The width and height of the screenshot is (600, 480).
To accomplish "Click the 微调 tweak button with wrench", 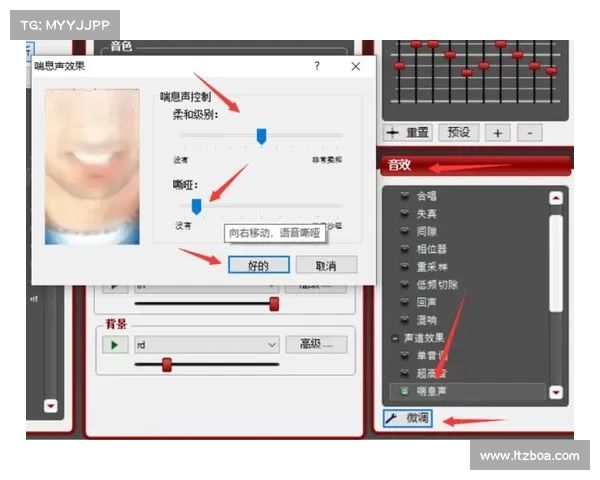I will pyautogui.click(x=408, y=418).
